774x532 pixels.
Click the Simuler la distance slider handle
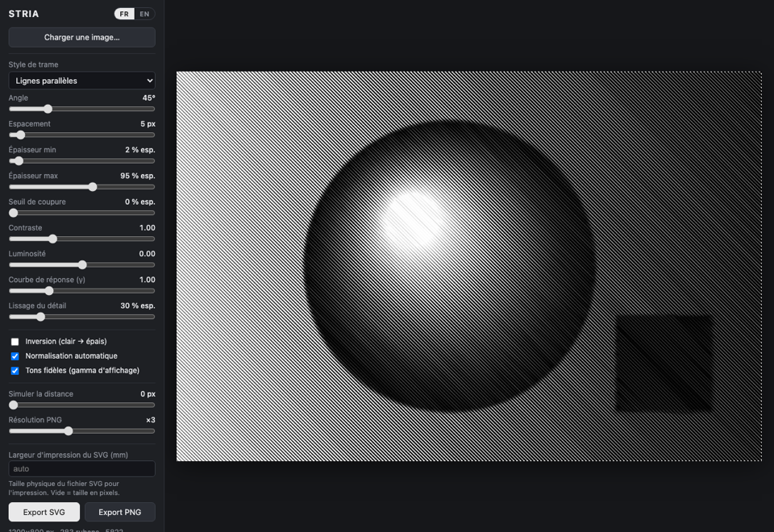pos(14,405)
